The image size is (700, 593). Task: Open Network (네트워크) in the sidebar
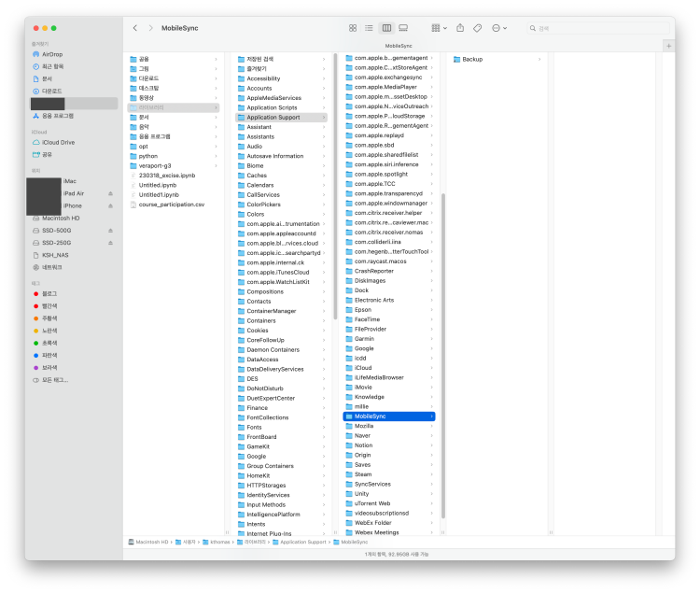(x=51, y=267)
